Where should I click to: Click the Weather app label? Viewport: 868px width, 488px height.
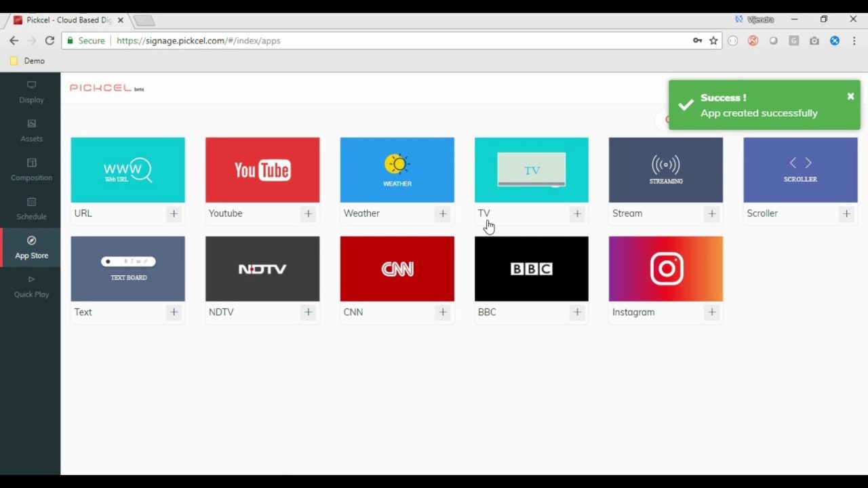click(361, 213)
